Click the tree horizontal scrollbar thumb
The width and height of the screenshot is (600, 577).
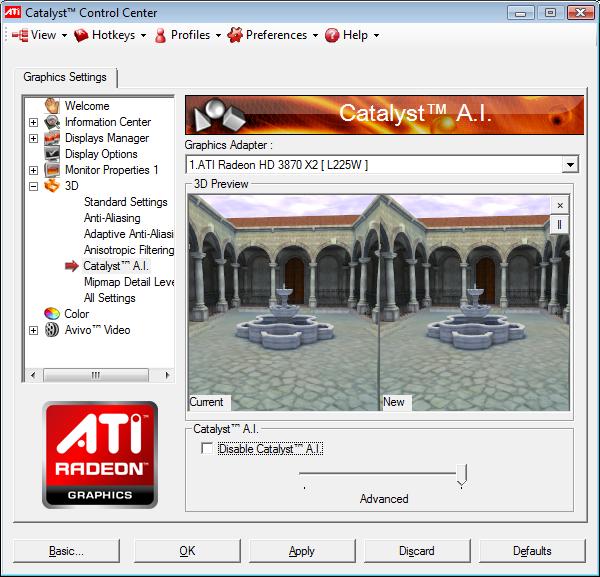coord(96,375)
